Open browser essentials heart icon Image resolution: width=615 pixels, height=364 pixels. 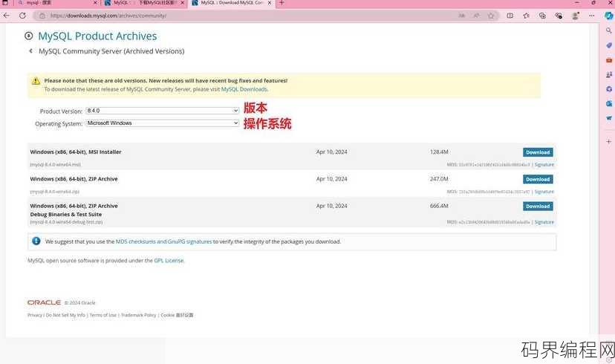coord(559,16)
